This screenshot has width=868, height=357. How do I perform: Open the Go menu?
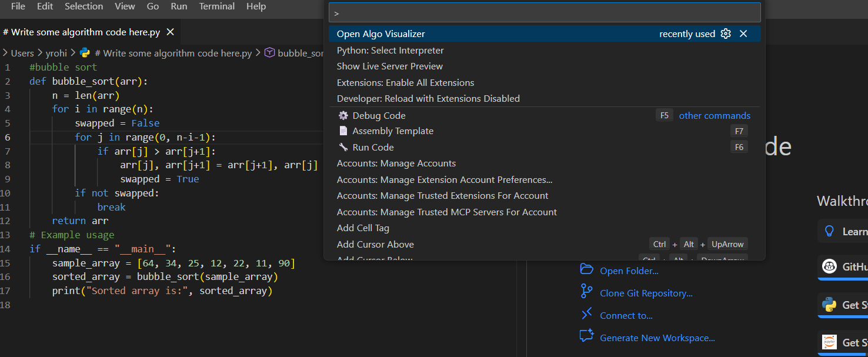click(x=153, y=6)
